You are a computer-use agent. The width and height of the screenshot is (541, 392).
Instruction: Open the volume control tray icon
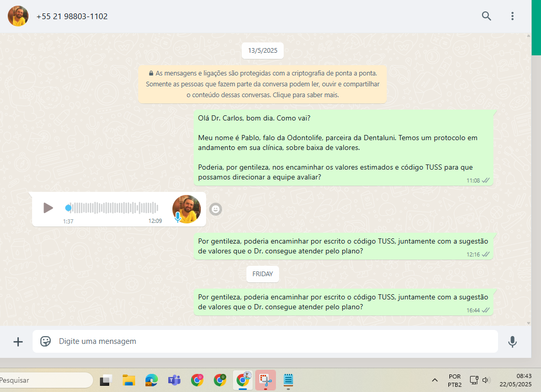(486, 380)
